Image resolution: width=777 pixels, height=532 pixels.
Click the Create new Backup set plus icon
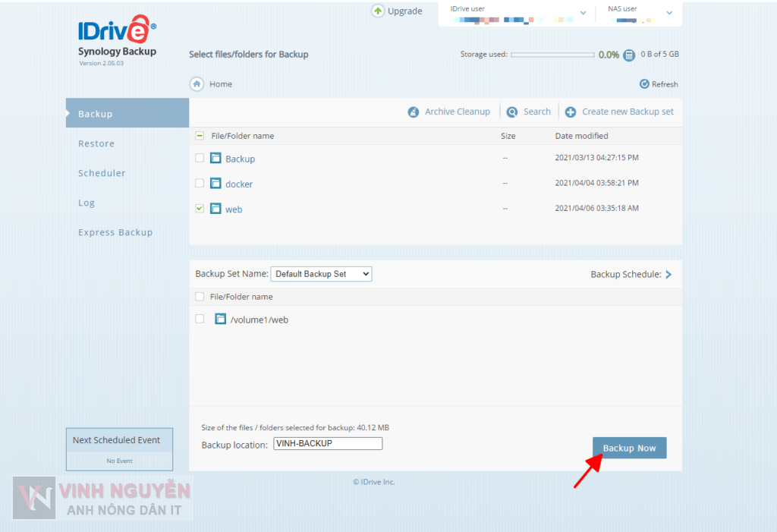pyautogui.click(x=571, y=112)
